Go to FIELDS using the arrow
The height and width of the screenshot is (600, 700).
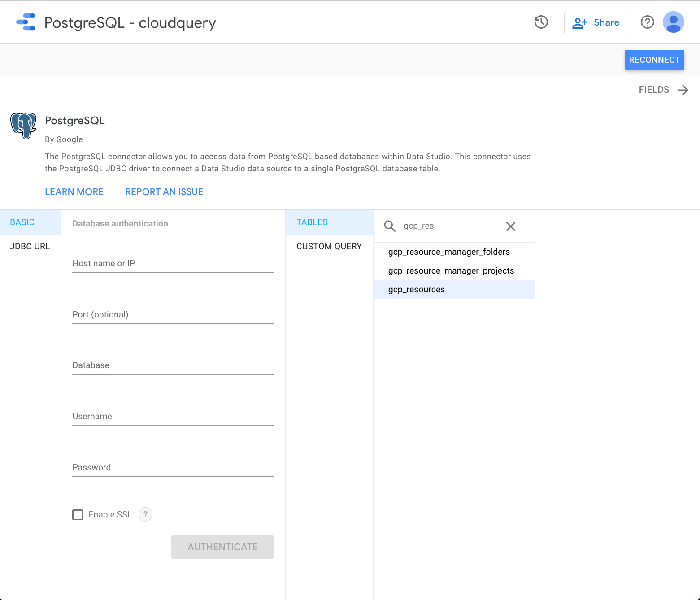683,90
